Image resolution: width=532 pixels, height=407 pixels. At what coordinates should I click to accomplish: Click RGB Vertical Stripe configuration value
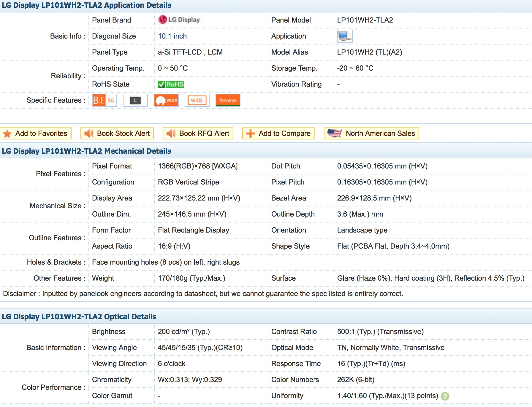point(189,182)
